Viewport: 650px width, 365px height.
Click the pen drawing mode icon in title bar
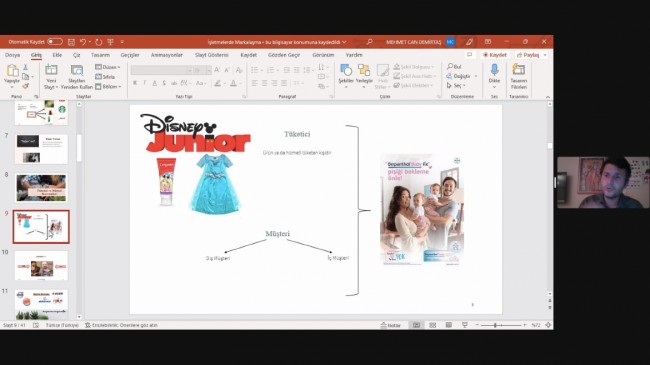coord(469,42)
